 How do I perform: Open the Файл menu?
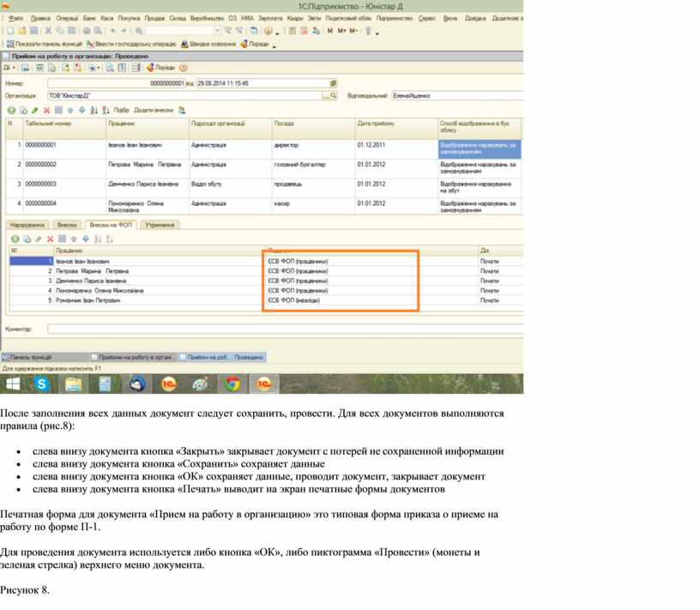15,18
